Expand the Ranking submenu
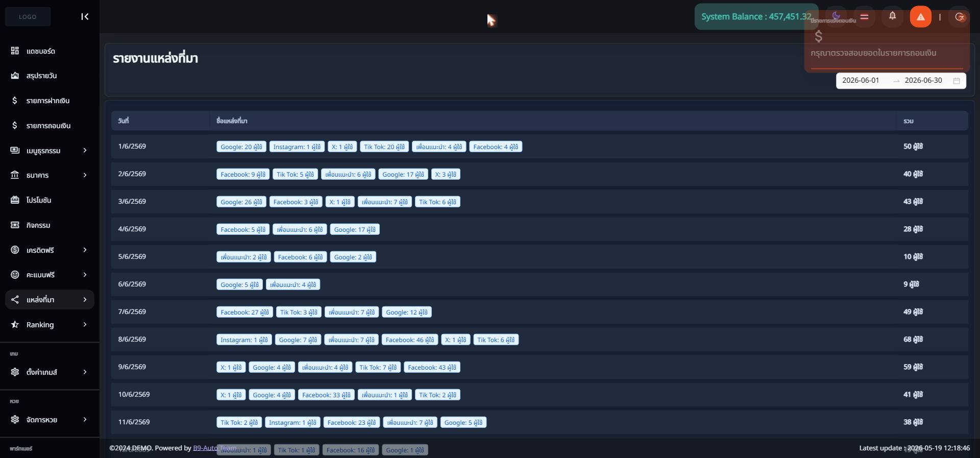This screenshot has width=980, height=458. coord(85,324)
